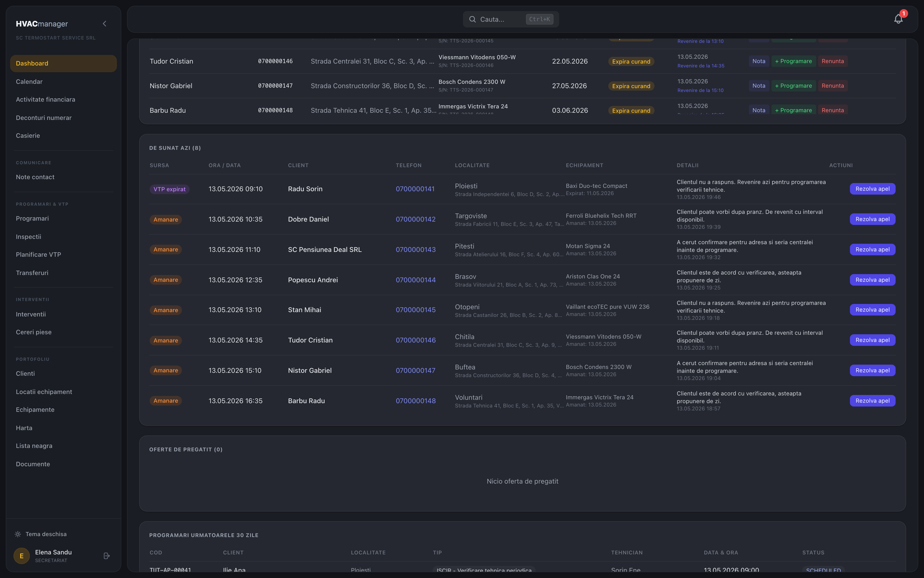Add Nota for Tudor Cristian expiring 22.05.2026

click(759, 61)
